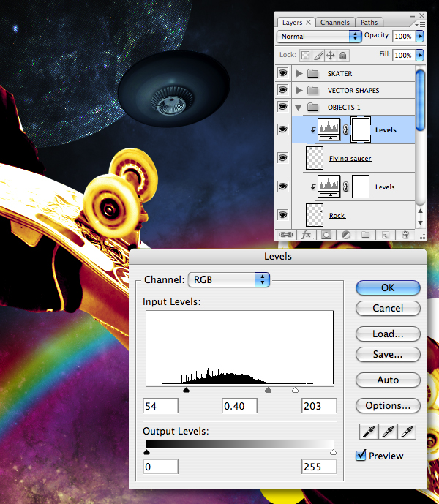Open the Opacity slider arrow

coord(420,36)
